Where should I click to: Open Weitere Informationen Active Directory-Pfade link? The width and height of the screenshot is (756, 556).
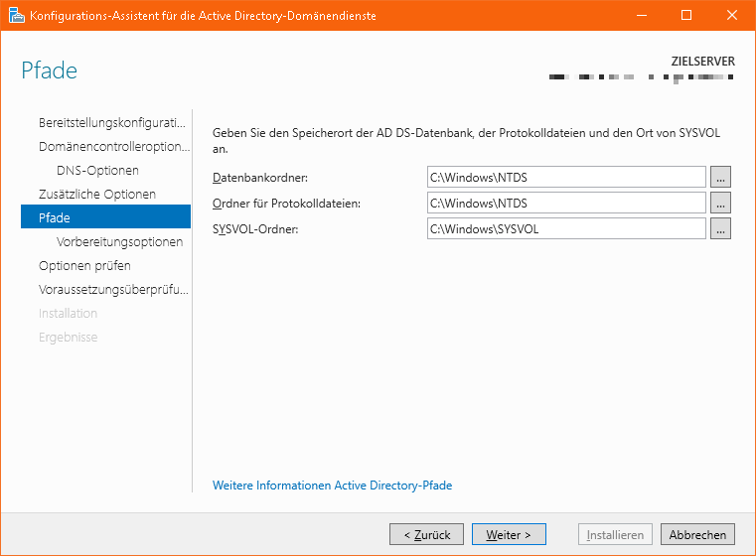tap(332, 486)
